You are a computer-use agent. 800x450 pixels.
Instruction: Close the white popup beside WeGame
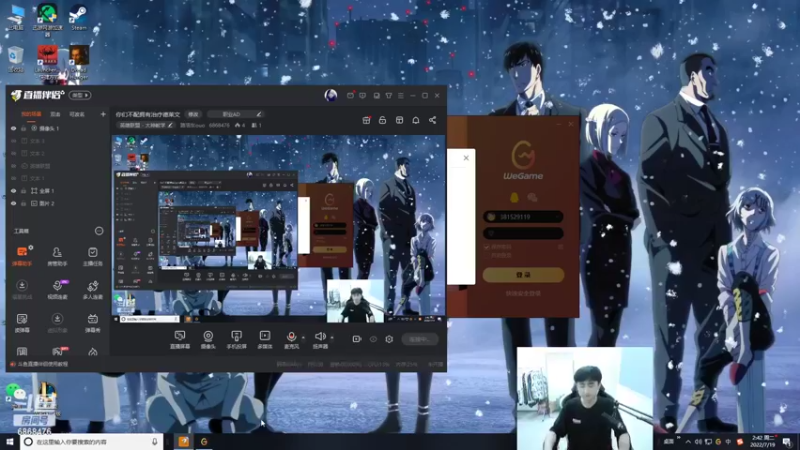pos(466,158)
